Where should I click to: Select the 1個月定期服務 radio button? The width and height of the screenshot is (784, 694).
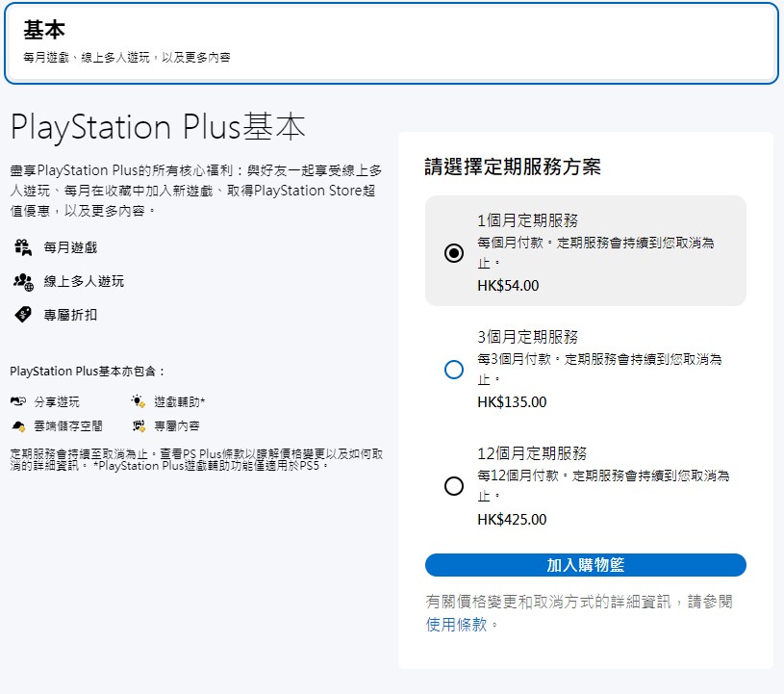pos(453,253)
